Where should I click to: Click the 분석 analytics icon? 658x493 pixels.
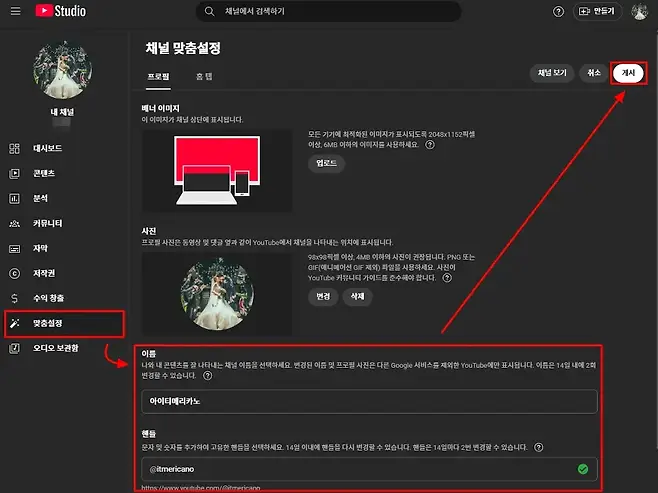tap(14, 198)
